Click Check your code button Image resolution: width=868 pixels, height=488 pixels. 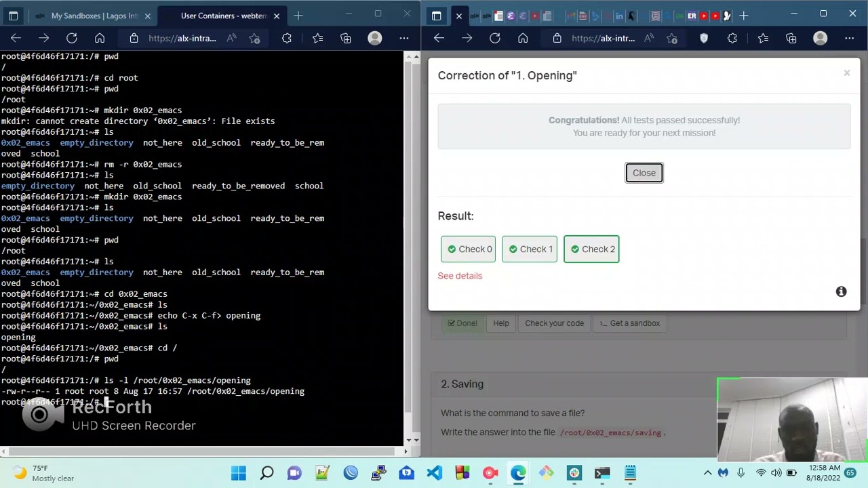point(554,323)
